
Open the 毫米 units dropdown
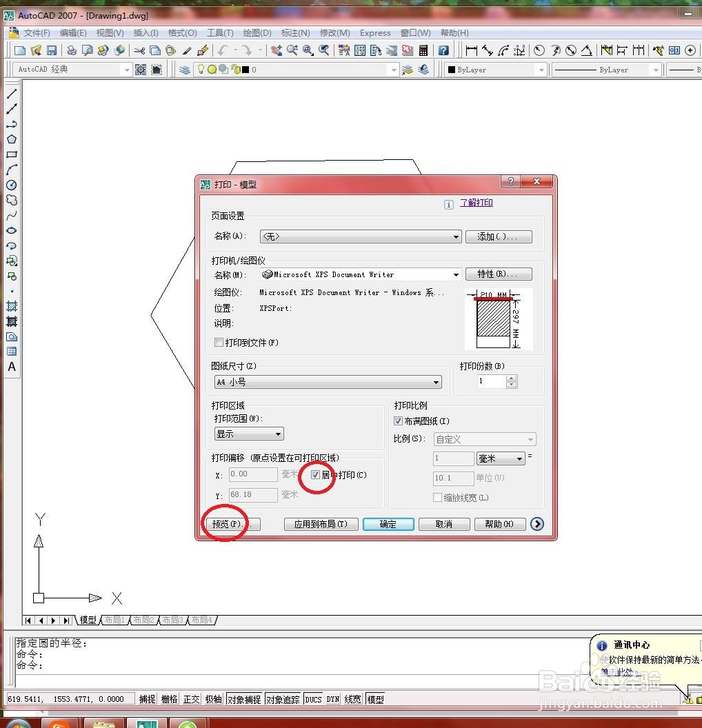click(501, 458)
